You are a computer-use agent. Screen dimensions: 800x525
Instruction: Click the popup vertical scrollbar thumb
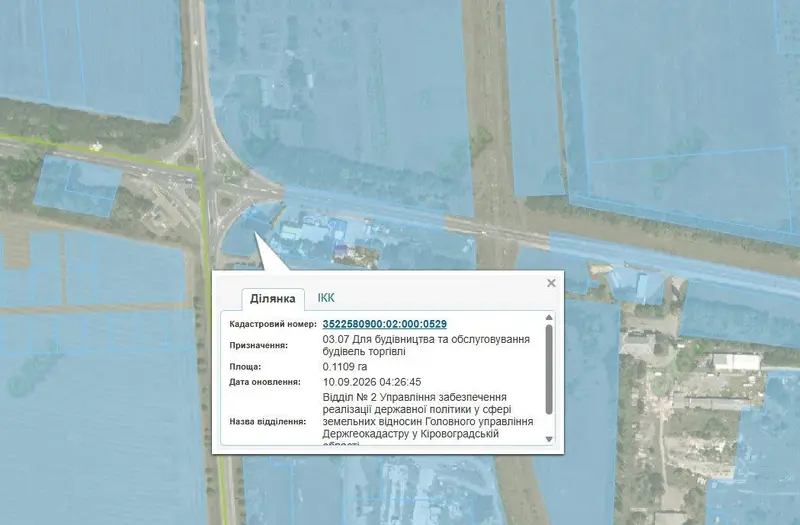point(549,369)
